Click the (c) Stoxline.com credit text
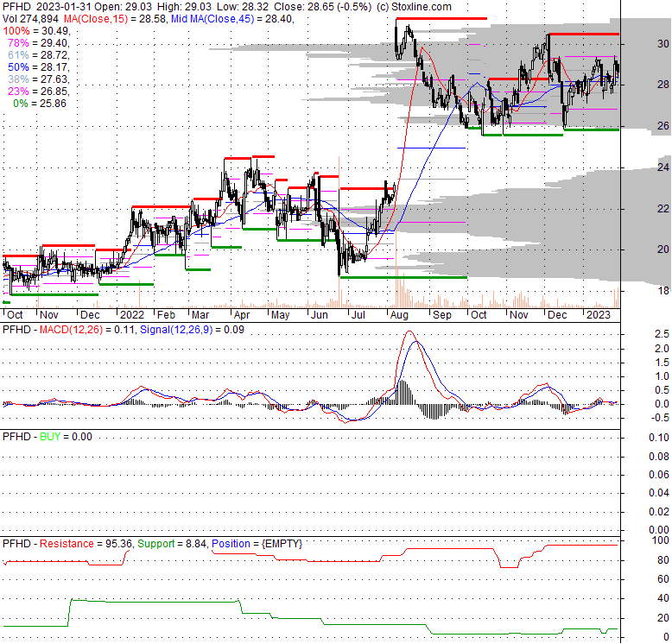672x644 pixels. 414,7
